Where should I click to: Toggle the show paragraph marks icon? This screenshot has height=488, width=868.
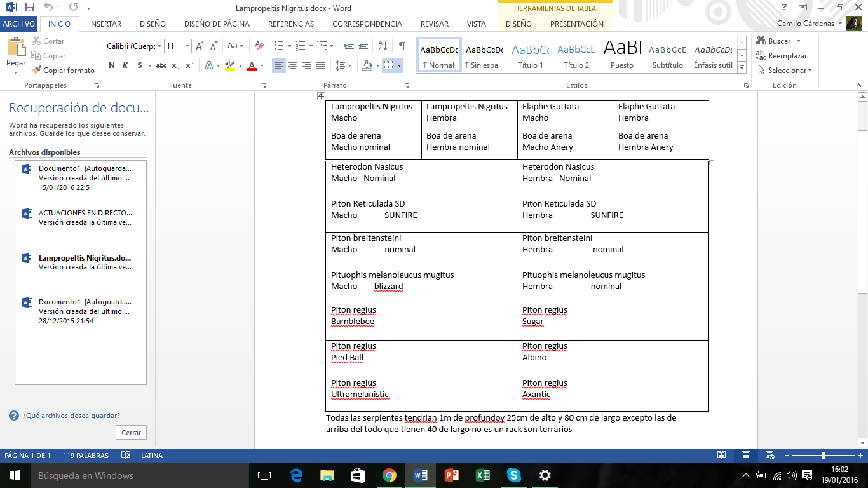point(402,46)
